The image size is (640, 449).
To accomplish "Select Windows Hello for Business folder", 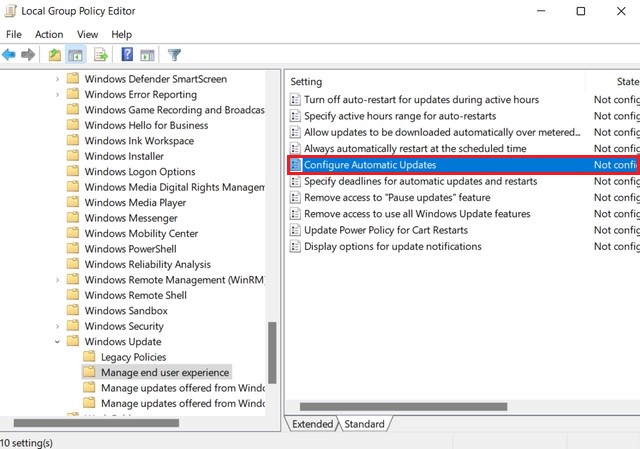I will [138, 125].
